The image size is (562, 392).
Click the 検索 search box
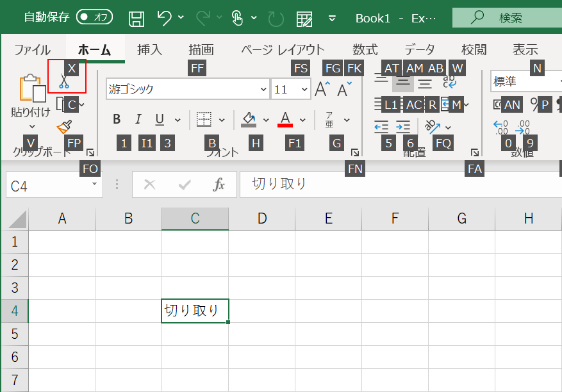[506, 18]
